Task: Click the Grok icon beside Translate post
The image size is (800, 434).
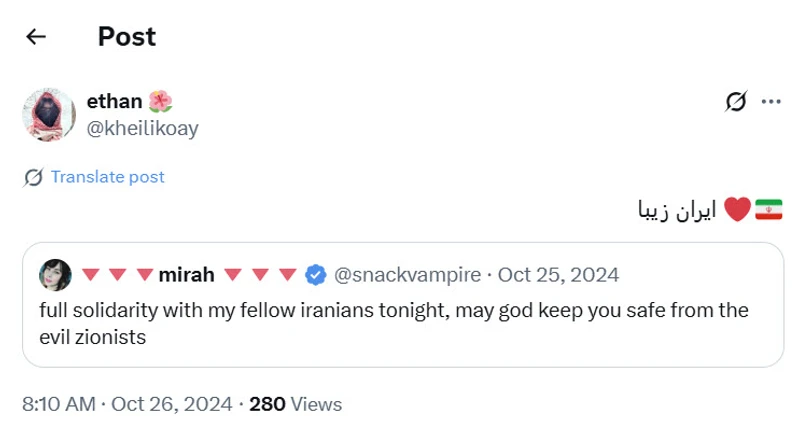Action: (33, 178)
